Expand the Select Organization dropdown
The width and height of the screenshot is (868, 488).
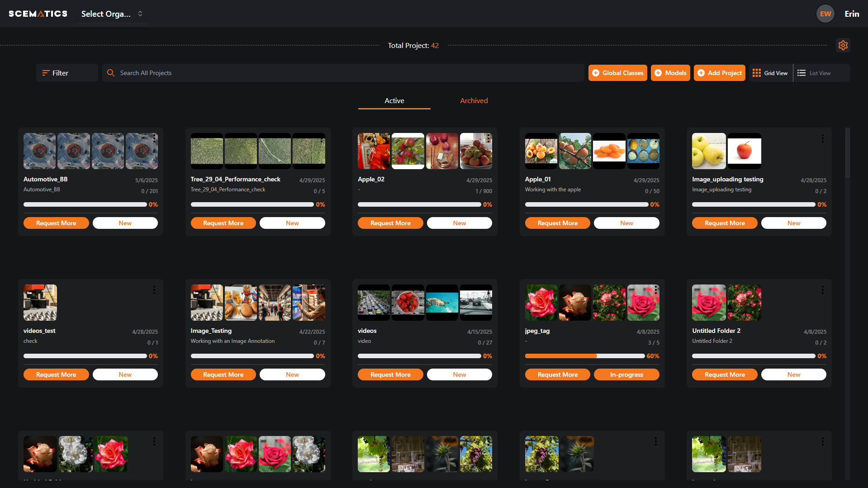[x=112, y=14]
